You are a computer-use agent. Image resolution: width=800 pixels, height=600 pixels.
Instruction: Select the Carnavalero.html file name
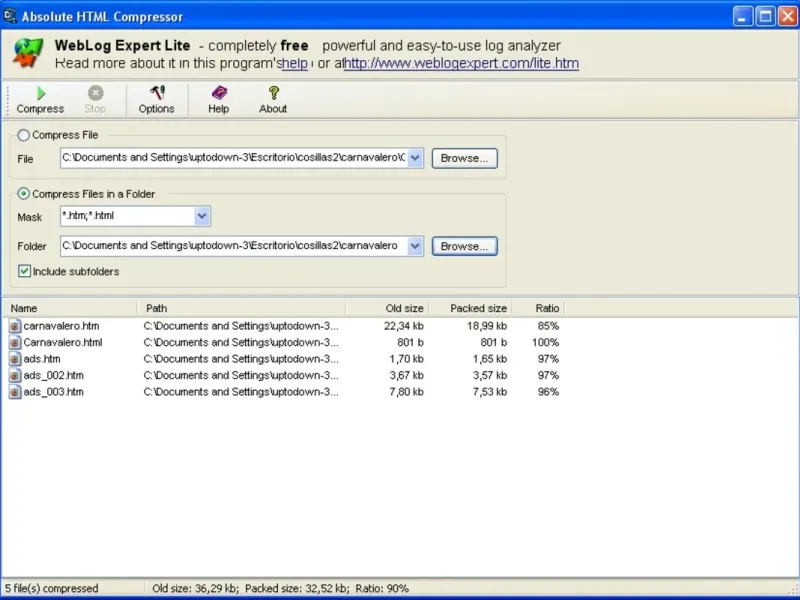pos(63,342)
